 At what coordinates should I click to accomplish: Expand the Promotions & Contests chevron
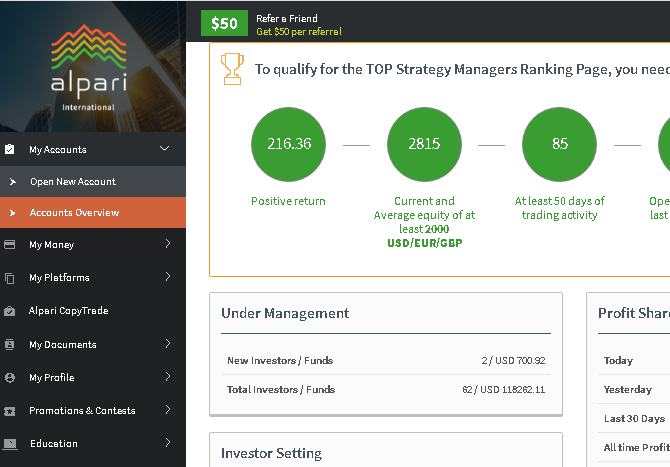pyautogui.click(x=168, y=410)
